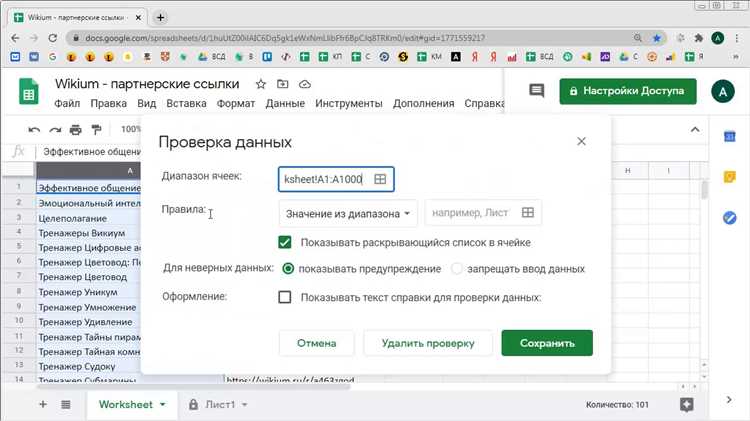
Task: Click the document title Wikium
Action: pos(147,84)
